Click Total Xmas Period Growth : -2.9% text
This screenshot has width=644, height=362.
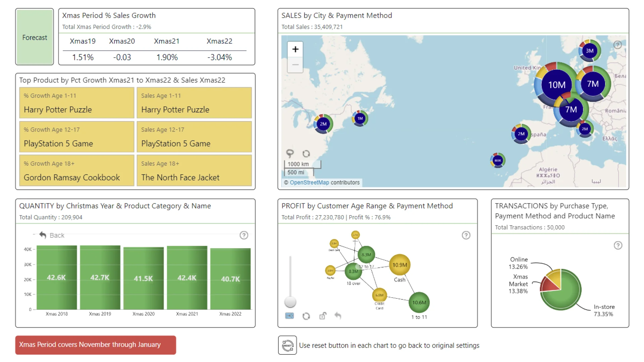click(x=107, y=27)
